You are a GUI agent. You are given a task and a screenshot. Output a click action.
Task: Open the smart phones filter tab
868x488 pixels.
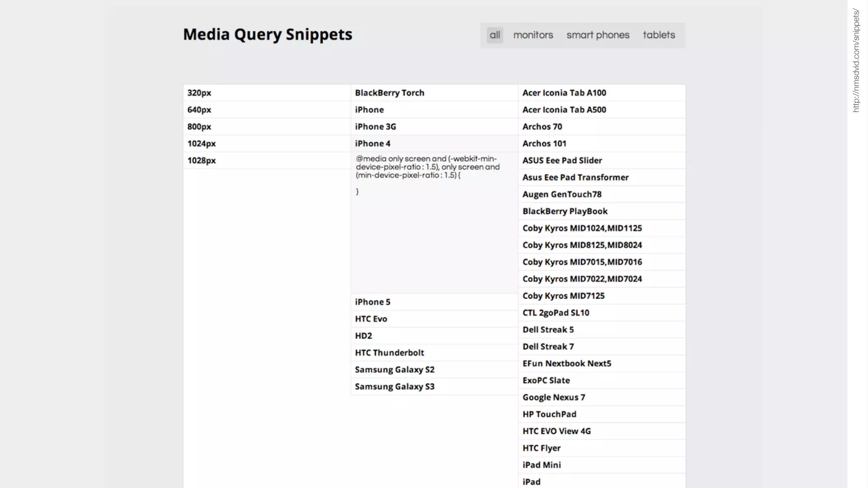click(598, 35)
